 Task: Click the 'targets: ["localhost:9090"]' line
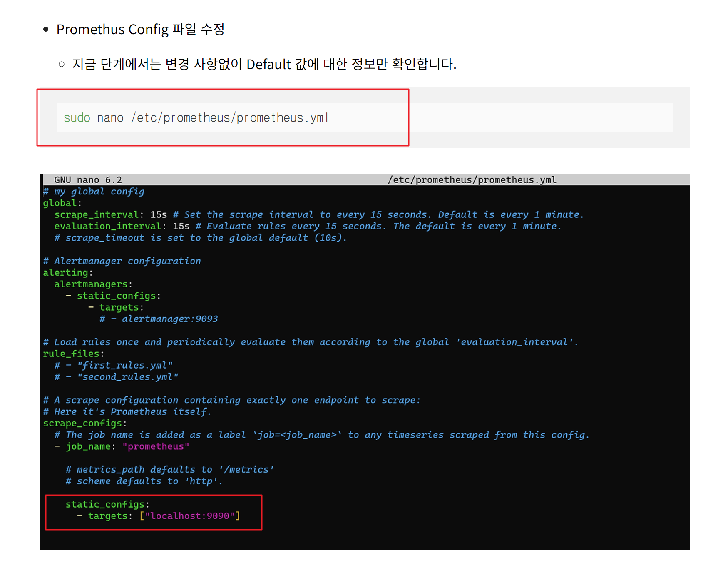159,516
